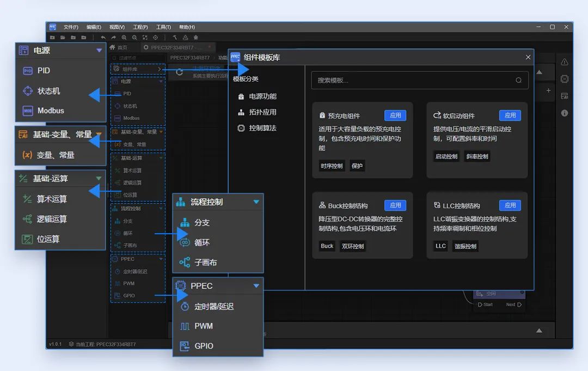Click the 状态机 state machine icon
Screen dimensions: 588x371
[28, 91]
